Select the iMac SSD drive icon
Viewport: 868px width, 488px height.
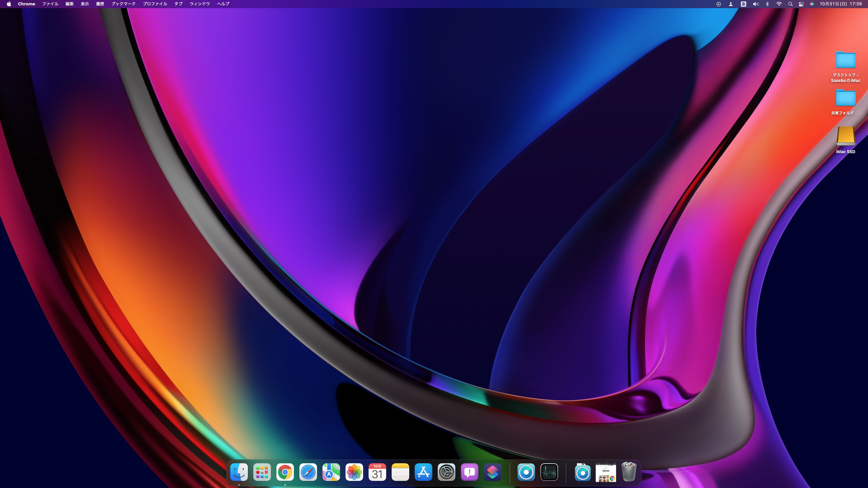point(846,136)
